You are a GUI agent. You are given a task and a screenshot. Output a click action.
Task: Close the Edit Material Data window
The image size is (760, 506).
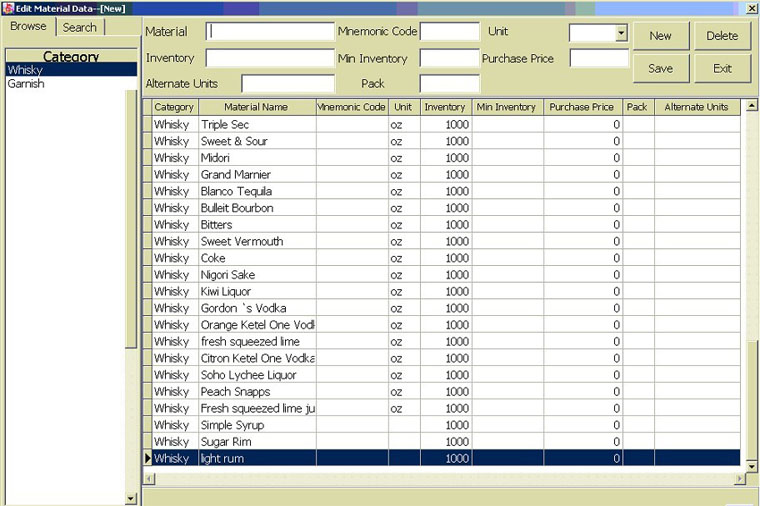(752, 9)
